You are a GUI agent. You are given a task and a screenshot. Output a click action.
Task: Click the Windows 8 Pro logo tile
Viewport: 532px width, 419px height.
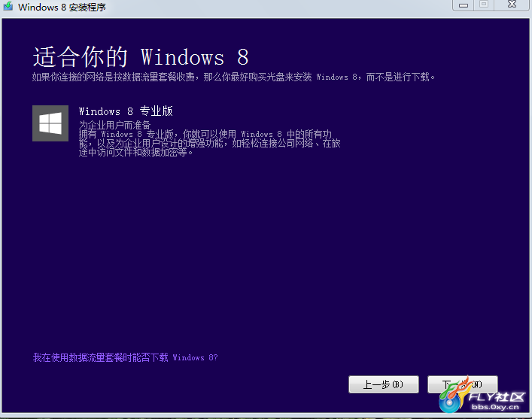(x=50, y=123)
